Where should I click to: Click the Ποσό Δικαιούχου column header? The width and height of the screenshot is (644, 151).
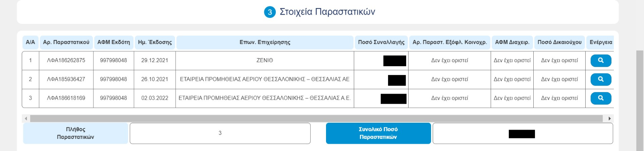(x=559, y=42)
